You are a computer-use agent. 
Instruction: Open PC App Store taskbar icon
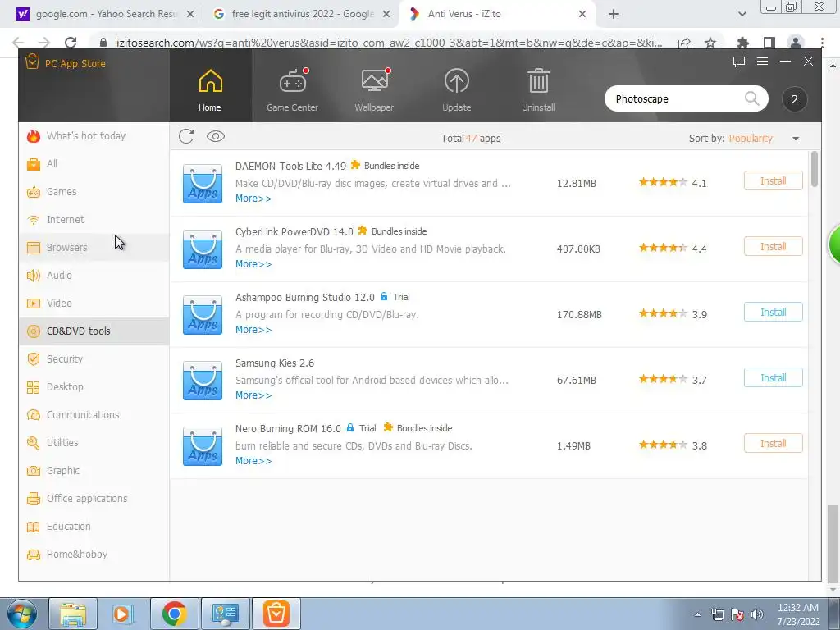pyautogui.click(x=276, y=614)
